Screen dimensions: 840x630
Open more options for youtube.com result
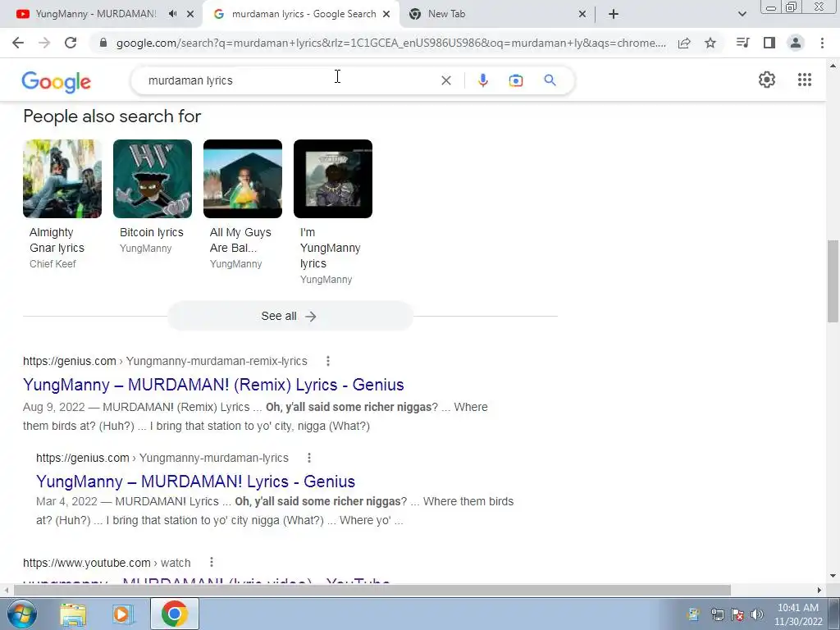212,562
